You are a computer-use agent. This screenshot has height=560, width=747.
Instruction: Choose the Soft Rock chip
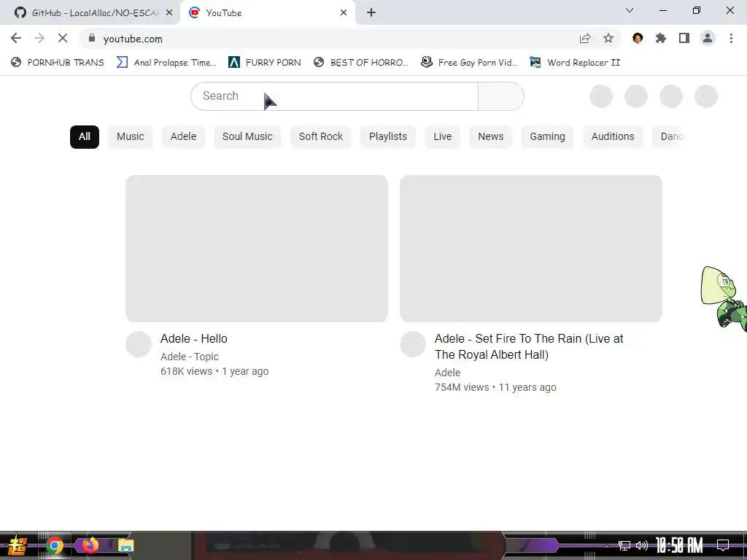coord(321,136)
